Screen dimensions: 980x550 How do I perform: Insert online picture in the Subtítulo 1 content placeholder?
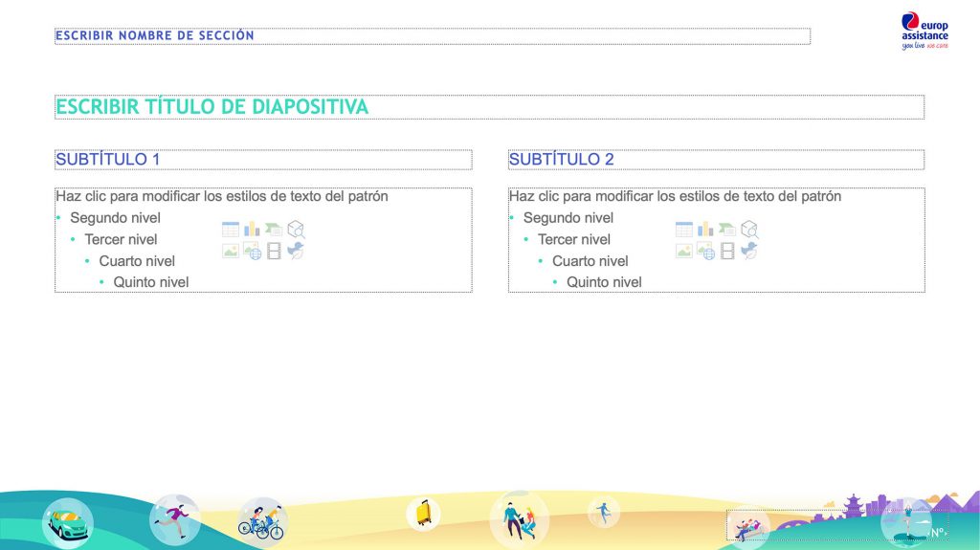click(x=252, y=252)
